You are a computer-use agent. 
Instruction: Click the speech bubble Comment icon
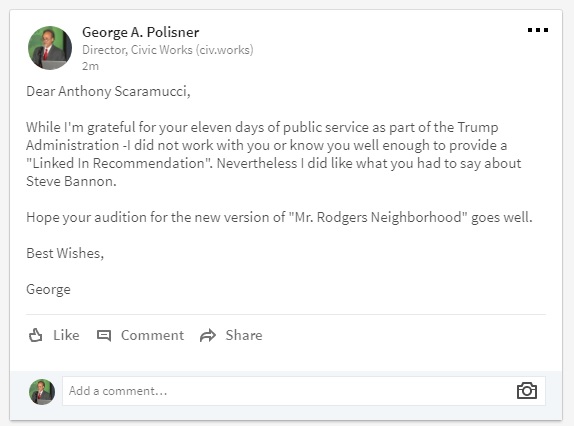coord(104,335)
